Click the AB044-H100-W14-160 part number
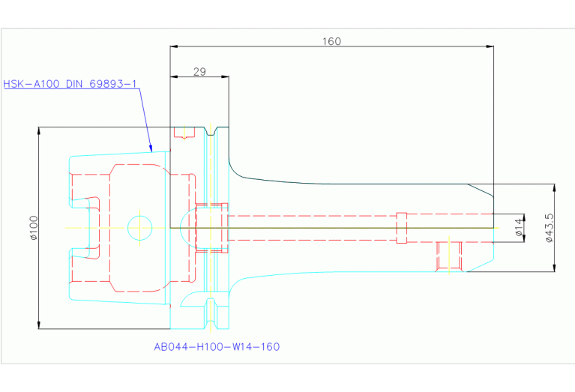The width and height of the screenshot is (575, 392). coord(217,346)
